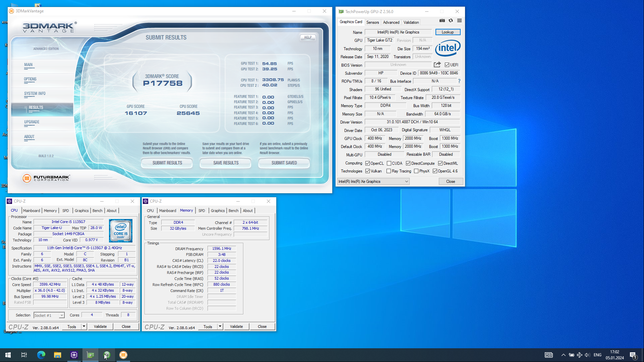Viewport: 644px width, 362px height.
Task: Open Bench tab in CPU-Z CPU window
Action: [97, 211]
